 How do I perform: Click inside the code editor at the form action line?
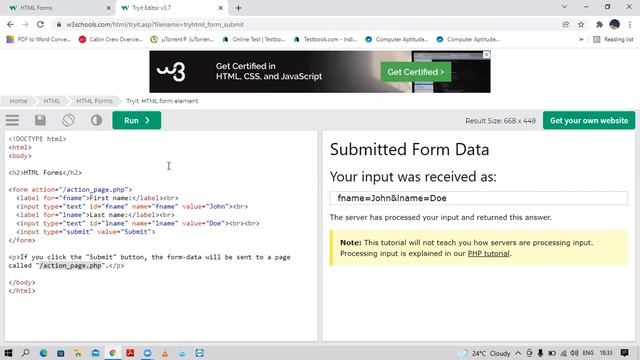pos(70,190)
